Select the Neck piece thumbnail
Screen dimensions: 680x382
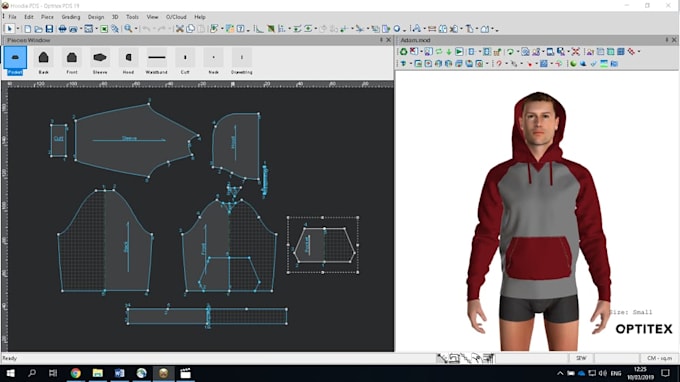[x=213, y=60]
